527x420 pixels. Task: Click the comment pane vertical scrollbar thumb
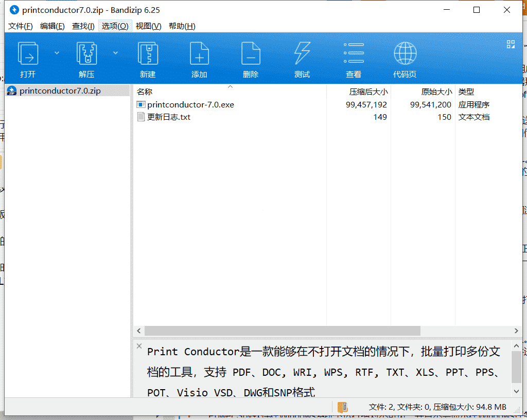[517, 367]
